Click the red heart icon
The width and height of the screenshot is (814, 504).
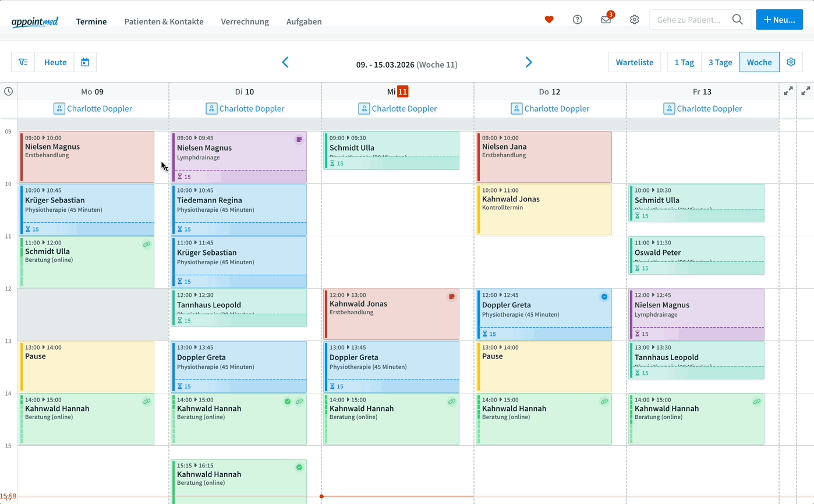(x=548, y=20)
